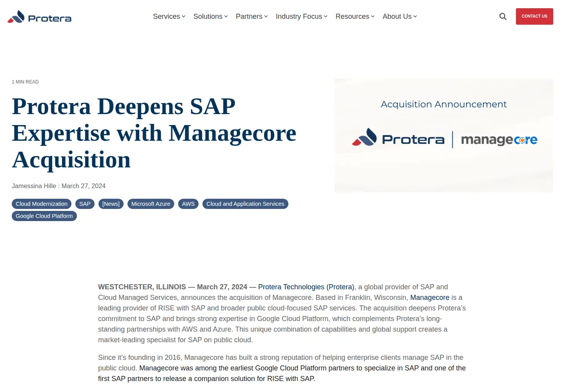Select the Microsoft Azure tag
Image resolution: width=565 pixels, height=392 pixels.
click(x=151, y=204)
